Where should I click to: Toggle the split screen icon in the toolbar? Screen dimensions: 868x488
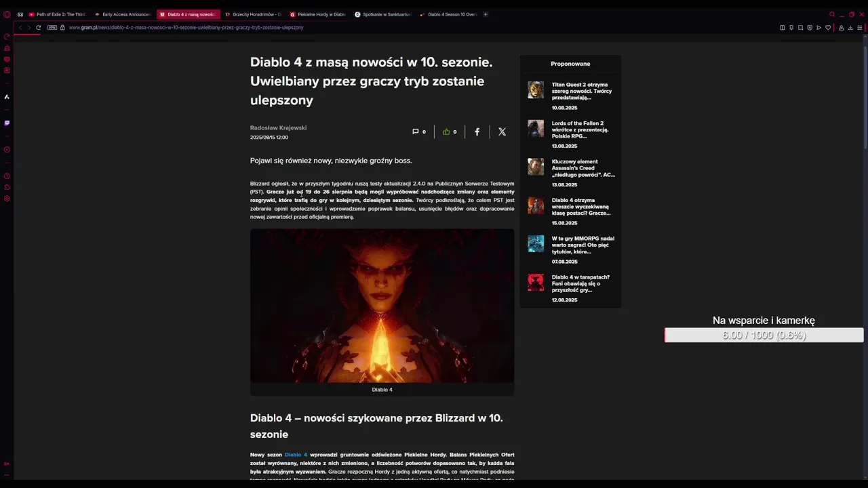783,28
